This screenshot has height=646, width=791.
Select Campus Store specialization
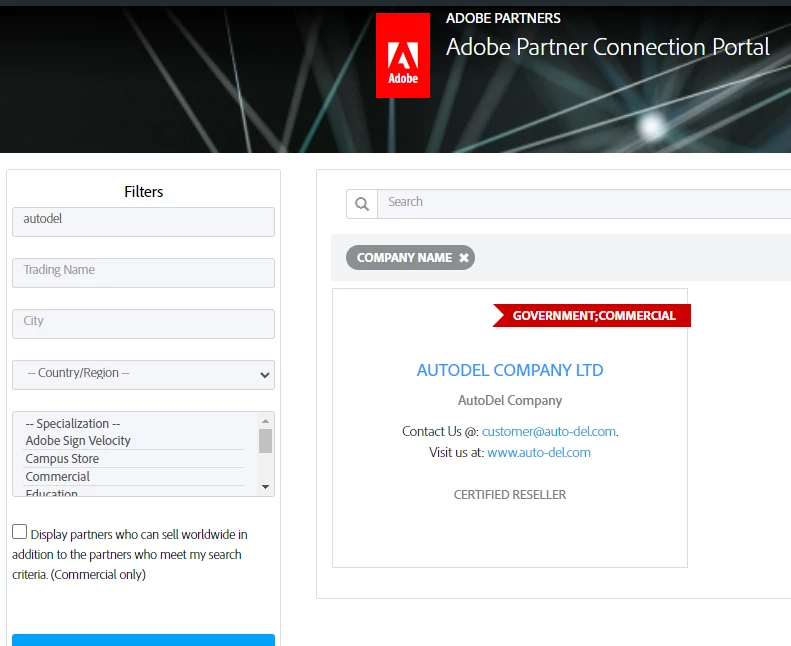[x=63, y=459]
